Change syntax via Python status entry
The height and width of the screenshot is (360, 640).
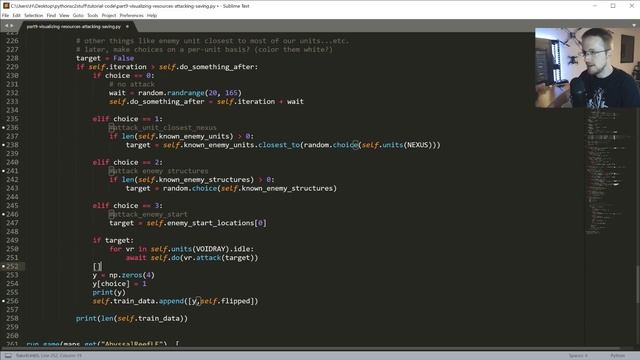pyautogui.click(x=618, y=356)
